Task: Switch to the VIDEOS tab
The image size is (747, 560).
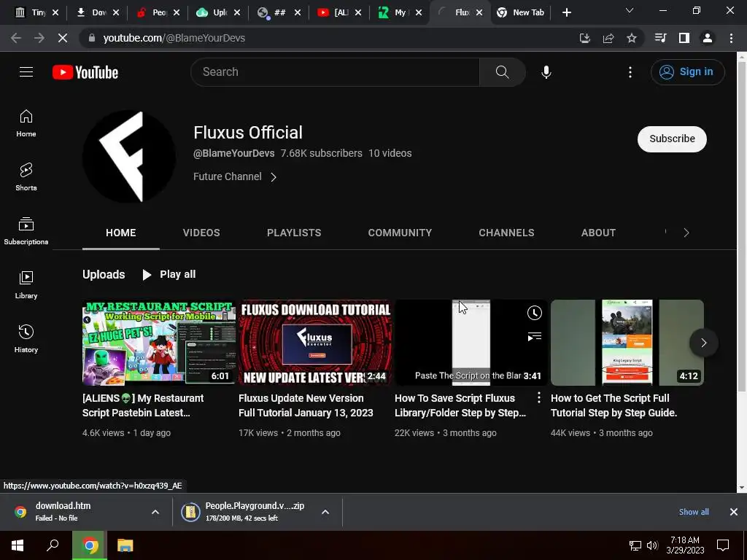Action: tap(201, 233)
